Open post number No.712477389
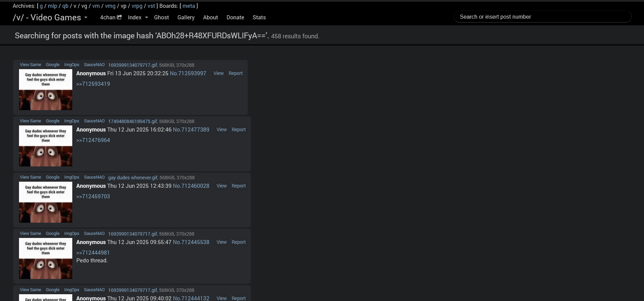The height and width of the screenshot is (301, 644). (x=191, y=129)
